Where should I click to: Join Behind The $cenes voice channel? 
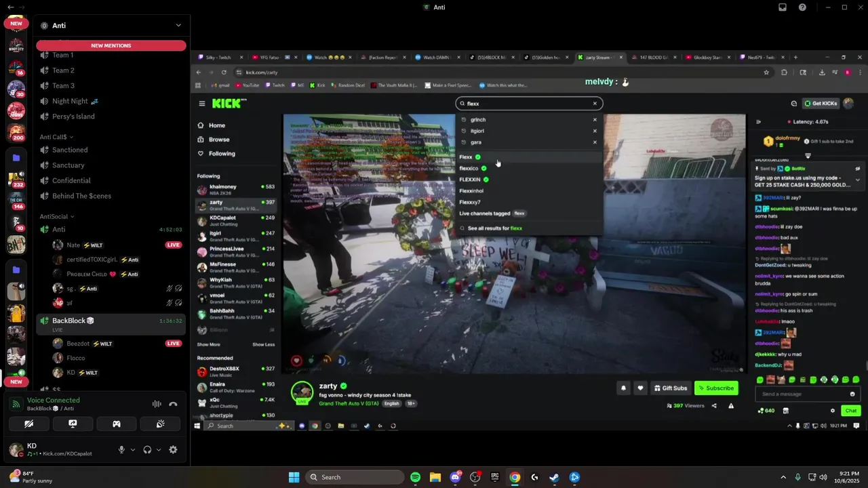[111, 196]
